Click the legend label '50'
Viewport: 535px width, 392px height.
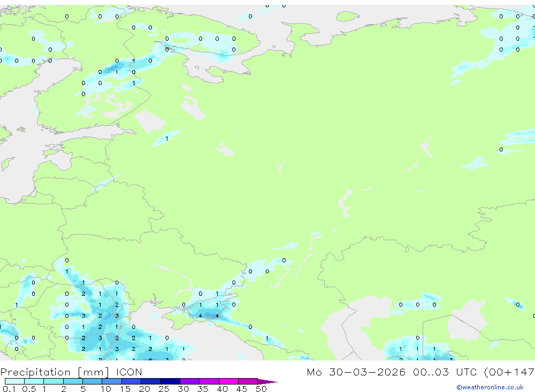click(261, 389)
